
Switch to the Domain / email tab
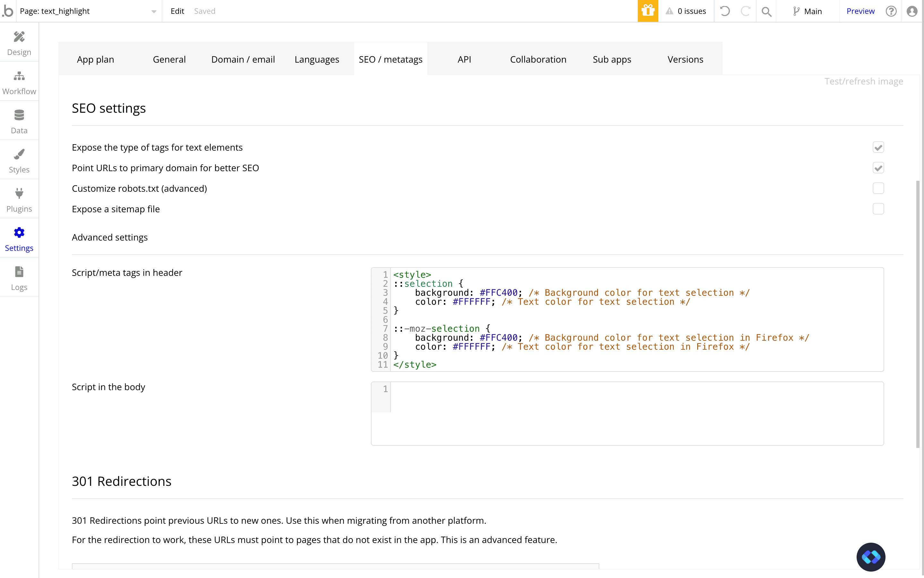243,59
